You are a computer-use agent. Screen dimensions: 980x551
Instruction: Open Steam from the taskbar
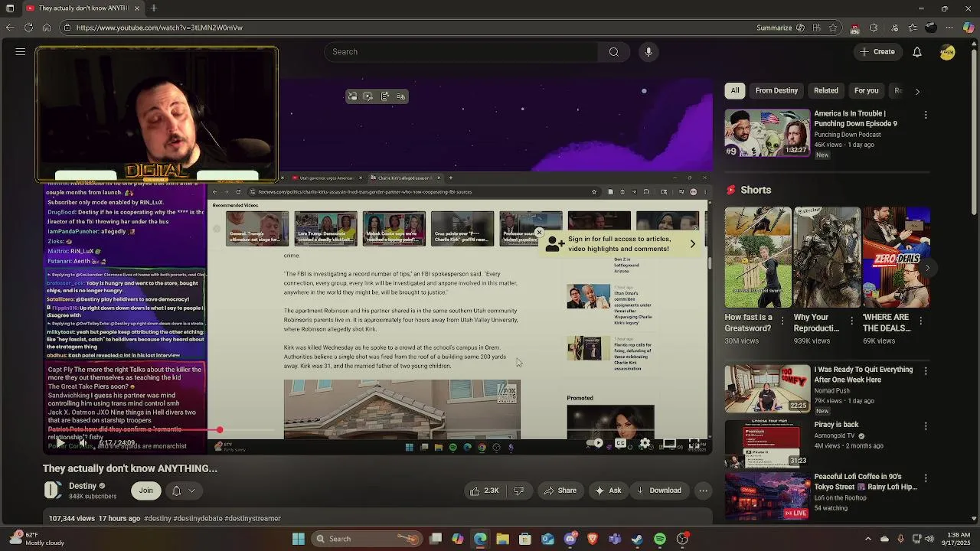coord(637,539)
